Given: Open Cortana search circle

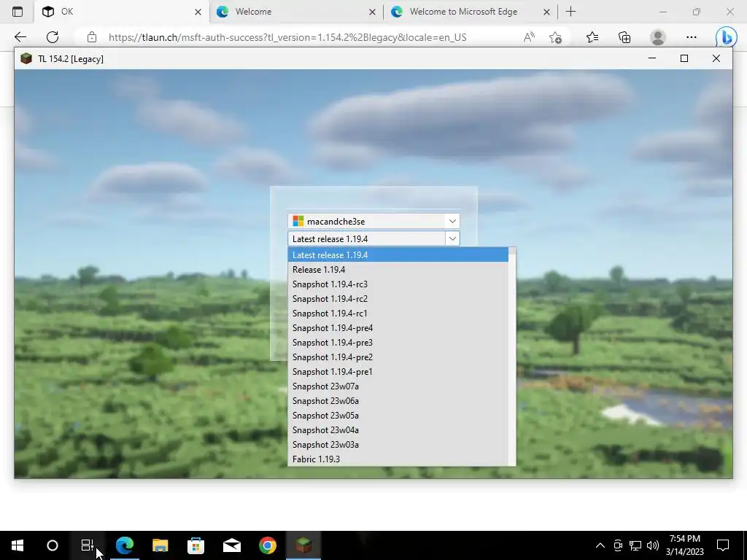Looking at the screenshot, I should 53,545.
